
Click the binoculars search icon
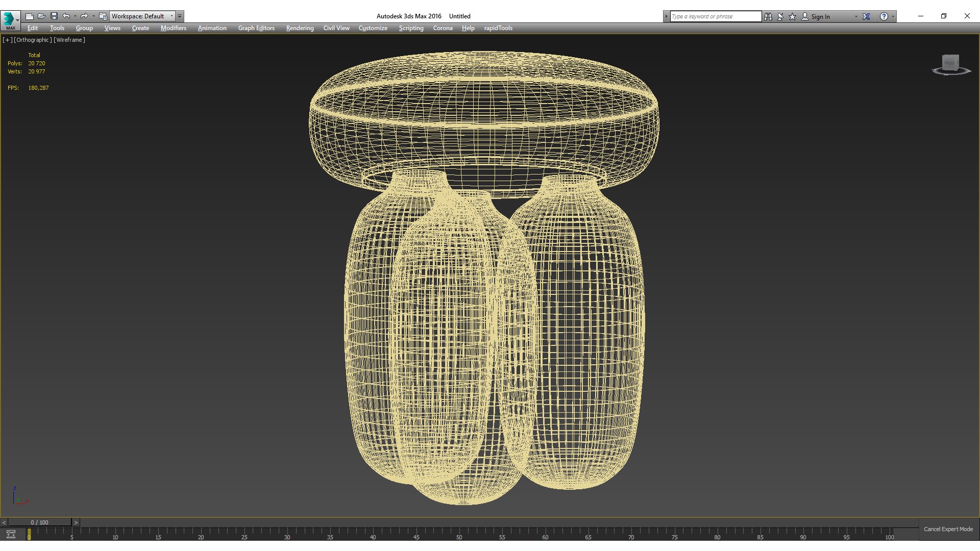(x=768, y=16)
